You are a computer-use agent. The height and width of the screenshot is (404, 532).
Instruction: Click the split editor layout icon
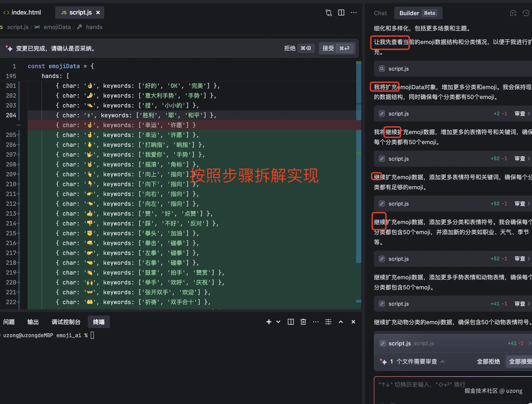tap(341, 13)
